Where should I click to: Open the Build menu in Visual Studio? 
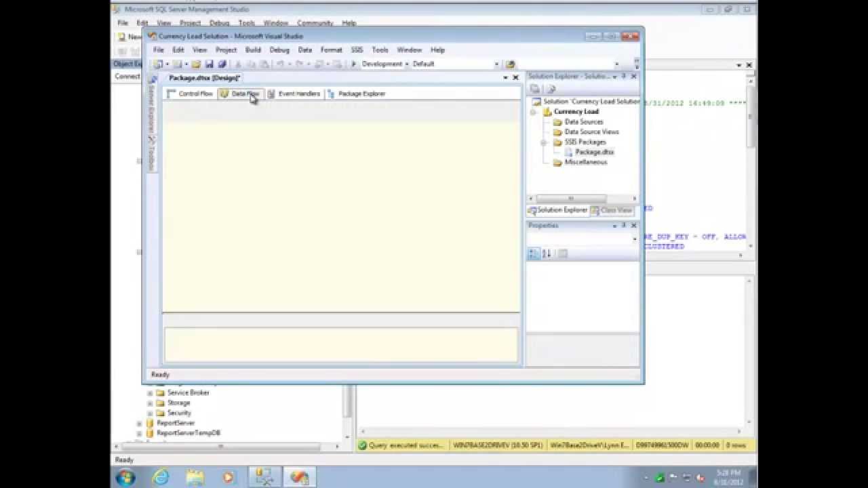pyautogui.click(x=253, y=50)
